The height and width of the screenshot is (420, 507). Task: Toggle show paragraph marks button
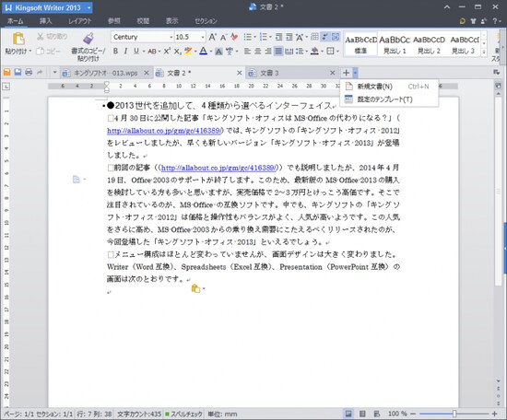[325, 37]
